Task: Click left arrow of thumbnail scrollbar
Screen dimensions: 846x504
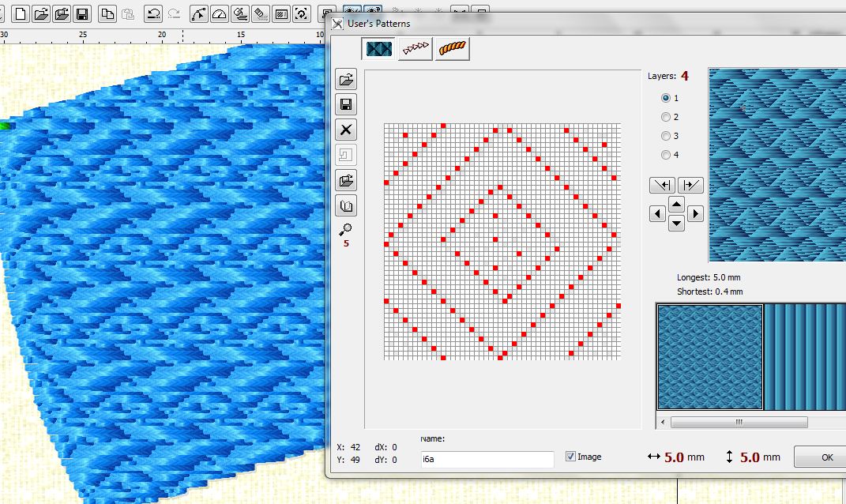Action: (663, 422)
